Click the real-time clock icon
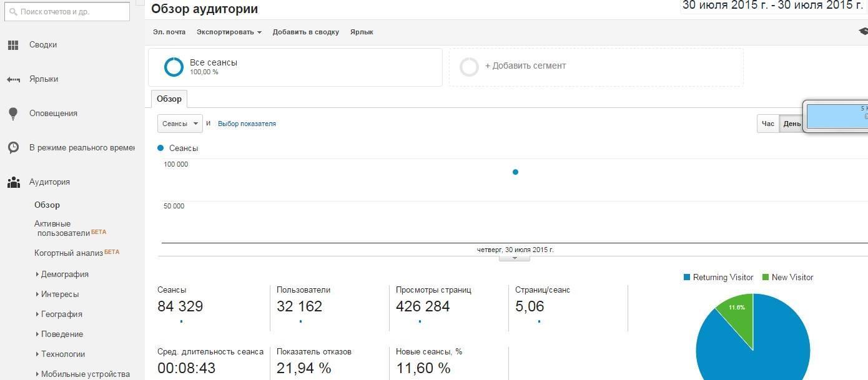Image resolution: width=868 pixels, height=380 pixels. (x=13, y=148)
